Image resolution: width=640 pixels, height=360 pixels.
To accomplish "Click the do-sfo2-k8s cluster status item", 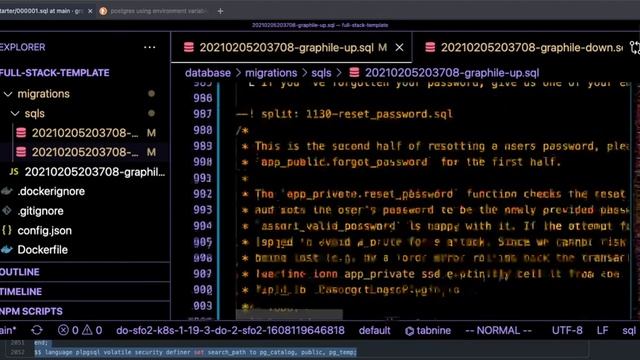I will [x=230, y=330].
